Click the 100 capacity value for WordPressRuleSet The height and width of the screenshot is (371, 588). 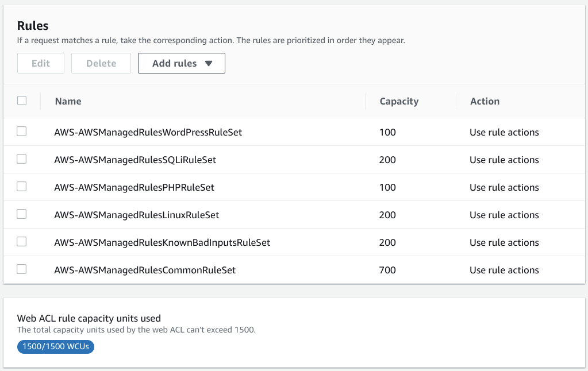pyautogui.click(x=387, y=132)
